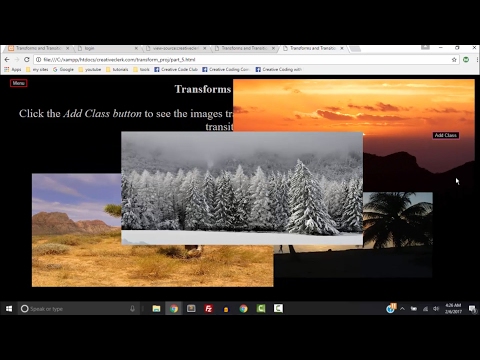Reload the current page
480x360 pixels.
tap(27, 60)
